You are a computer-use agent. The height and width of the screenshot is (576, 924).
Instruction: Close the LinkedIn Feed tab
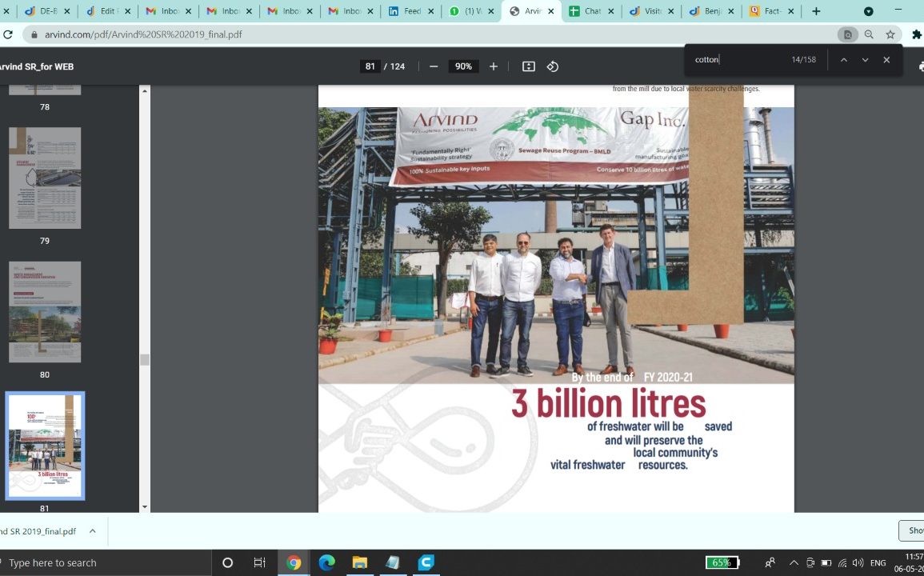pyautogui.click(x=430, y=11)
